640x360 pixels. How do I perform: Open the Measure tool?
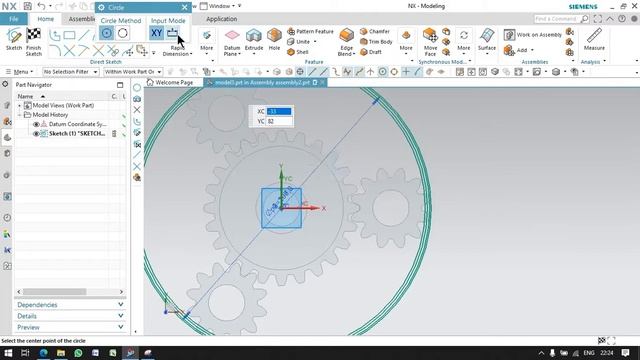point(594,40)
